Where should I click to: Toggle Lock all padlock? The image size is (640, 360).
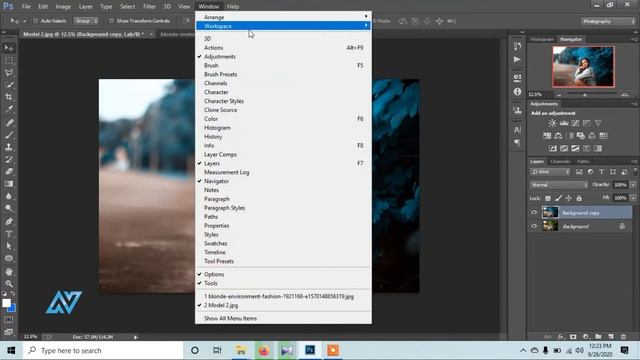579,198
